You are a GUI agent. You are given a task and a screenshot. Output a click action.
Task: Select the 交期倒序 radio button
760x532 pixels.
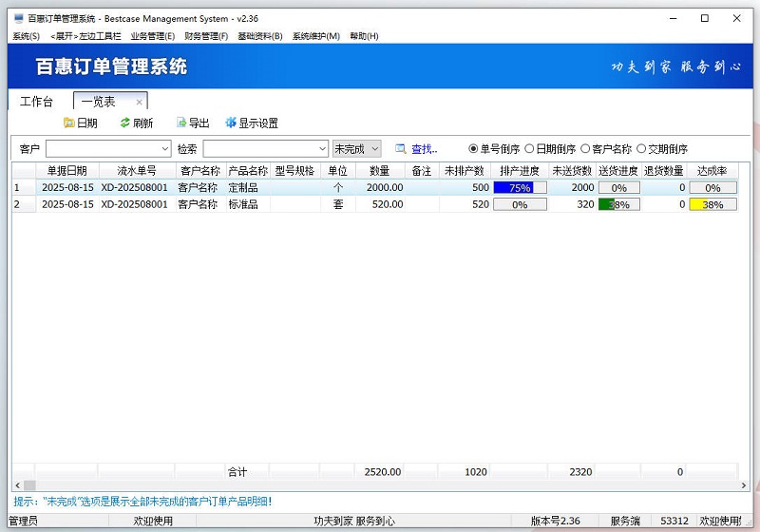[x=641, y=149]
